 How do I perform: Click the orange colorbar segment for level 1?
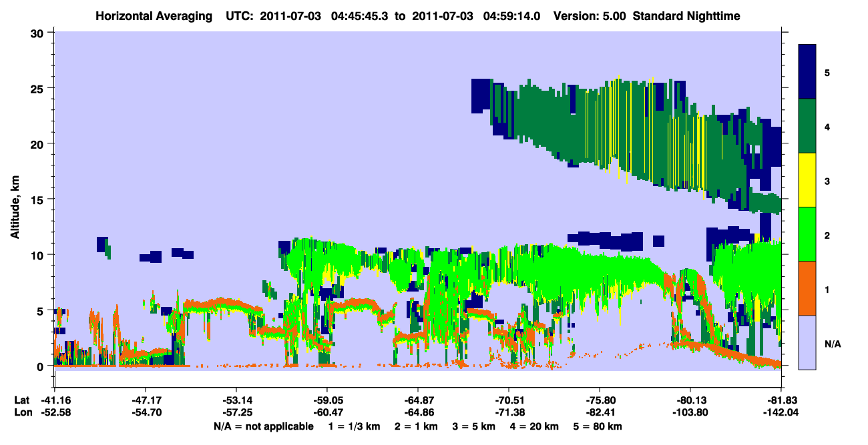[x=807, y=288]
